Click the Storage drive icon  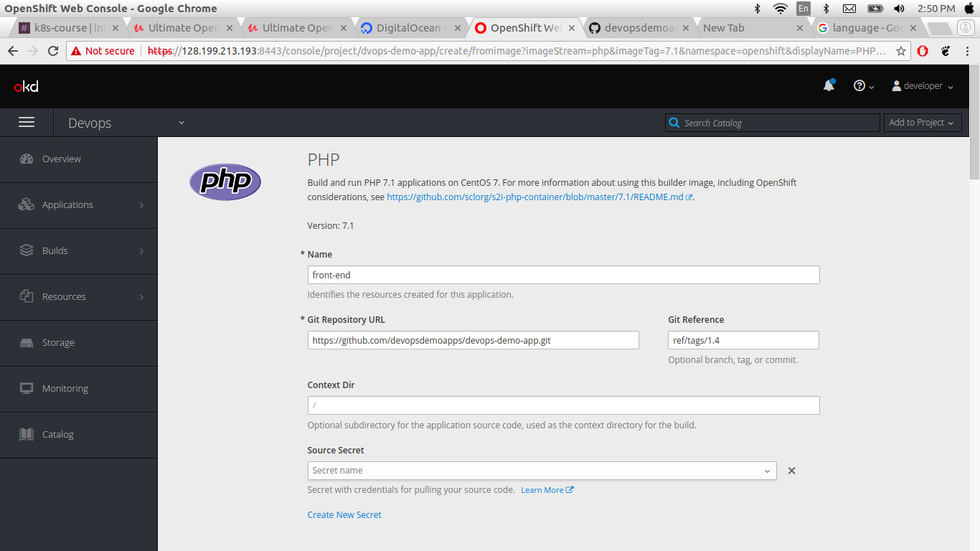click(x=27, y=343)
